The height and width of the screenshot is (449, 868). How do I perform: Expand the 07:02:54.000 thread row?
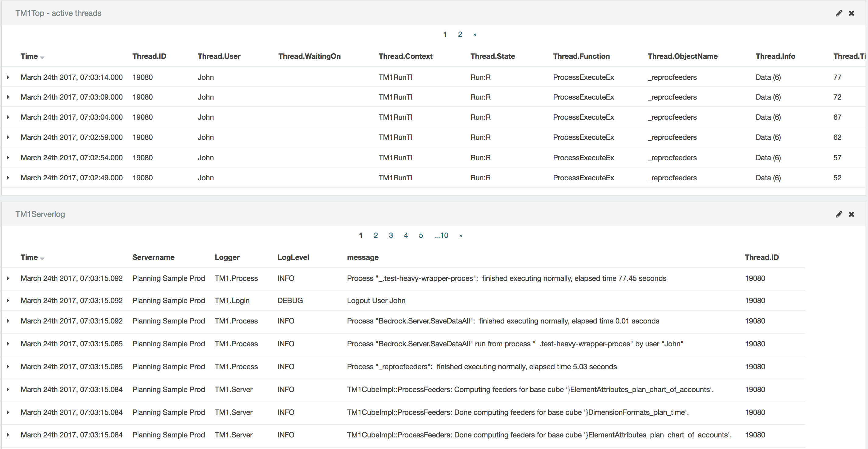click(x=8, y=157)
